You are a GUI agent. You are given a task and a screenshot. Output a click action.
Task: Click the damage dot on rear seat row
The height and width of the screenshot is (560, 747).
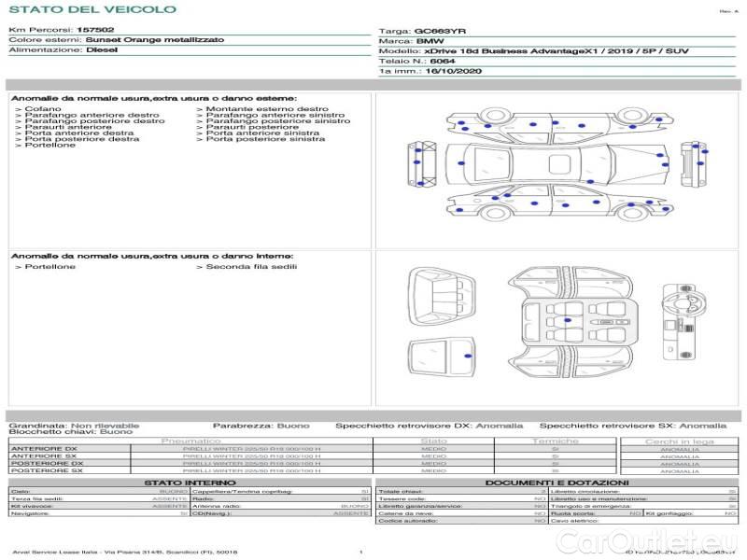(567, 320)
